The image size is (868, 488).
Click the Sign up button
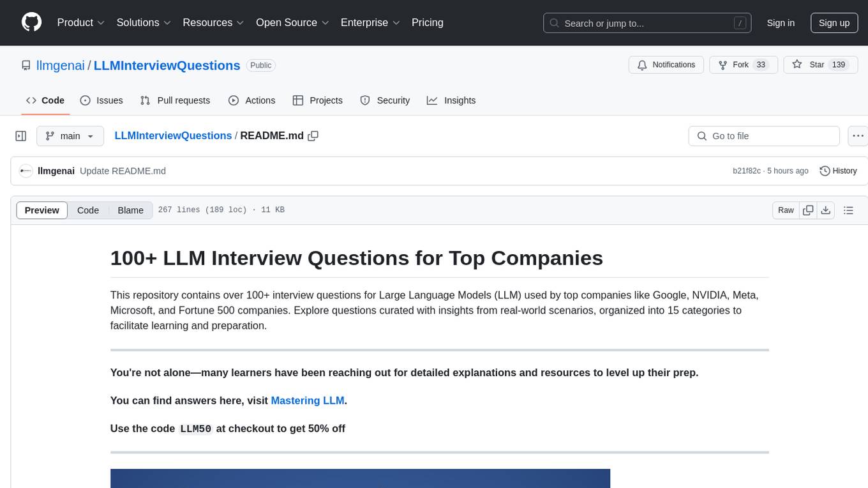[x=834, y=23]
